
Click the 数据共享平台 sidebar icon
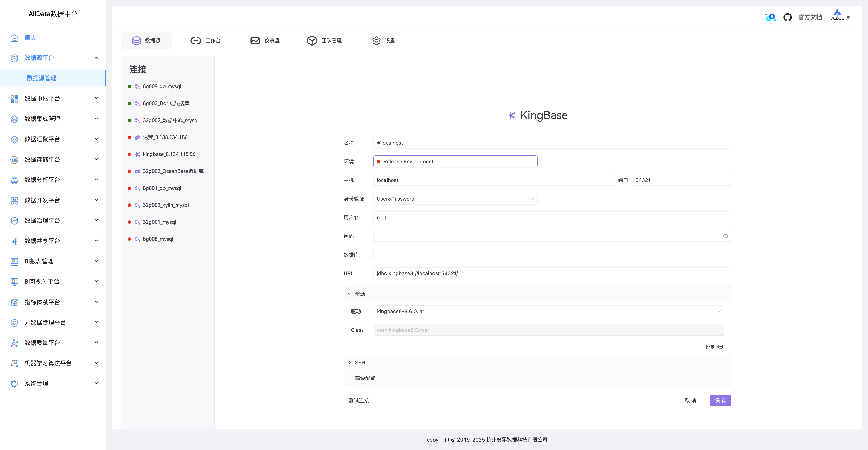(14, 241)
